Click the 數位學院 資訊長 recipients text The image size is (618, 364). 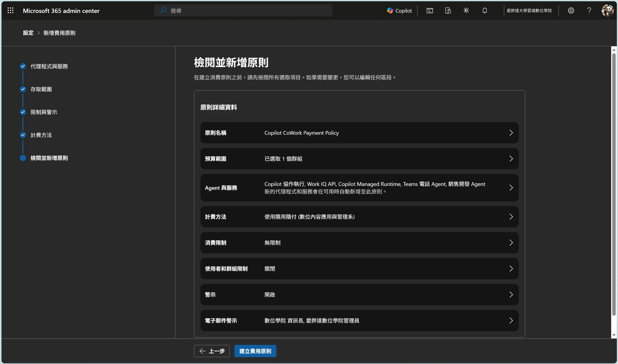(x=312, y=320)
